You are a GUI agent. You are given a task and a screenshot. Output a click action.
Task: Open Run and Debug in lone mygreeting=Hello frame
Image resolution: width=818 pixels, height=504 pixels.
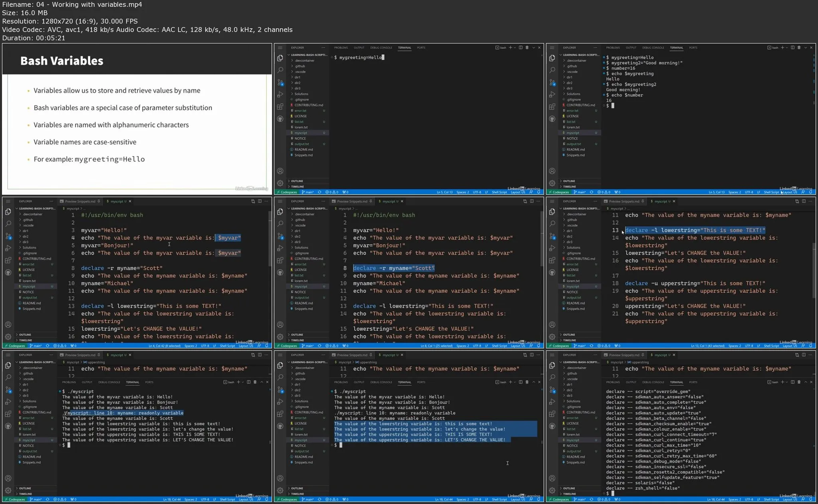(x=280, y=95)
